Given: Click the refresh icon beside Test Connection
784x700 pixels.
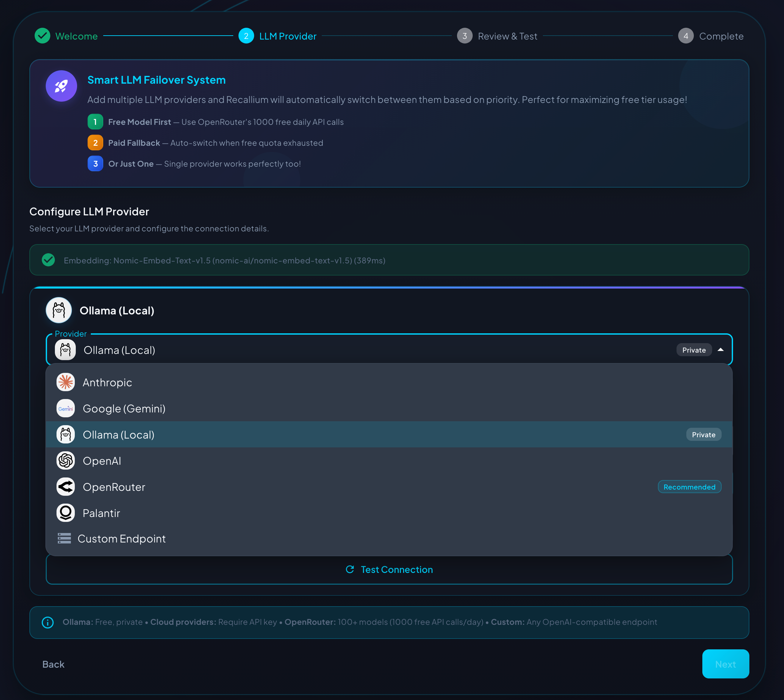Looking at the screenshot, I should tap(350, 569).
